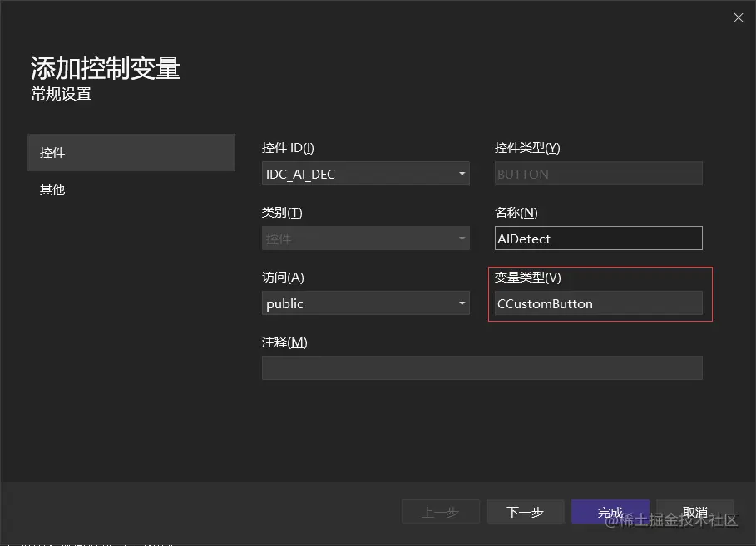The image size is (756, 546).
Task: Go to next step with 下一步
Action: click(526, 512)
